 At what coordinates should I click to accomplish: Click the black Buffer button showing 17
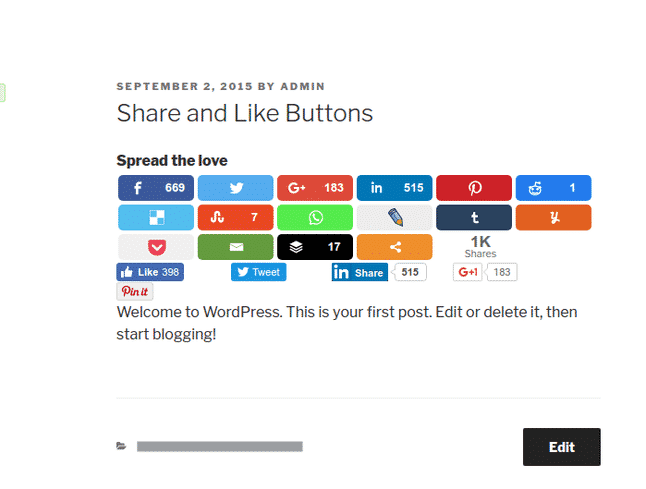[314, 246]
